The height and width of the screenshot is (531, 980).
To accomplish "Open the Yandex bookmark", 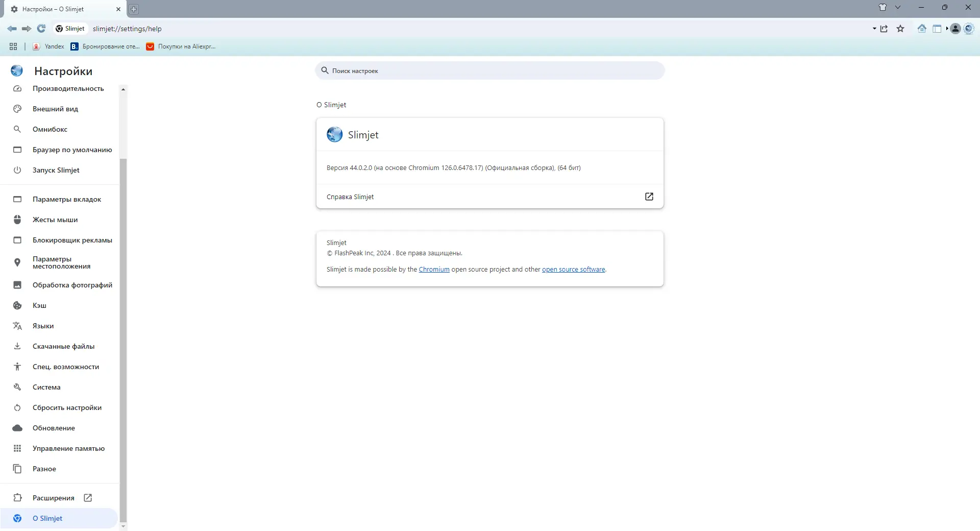I will tap(48, 46).
